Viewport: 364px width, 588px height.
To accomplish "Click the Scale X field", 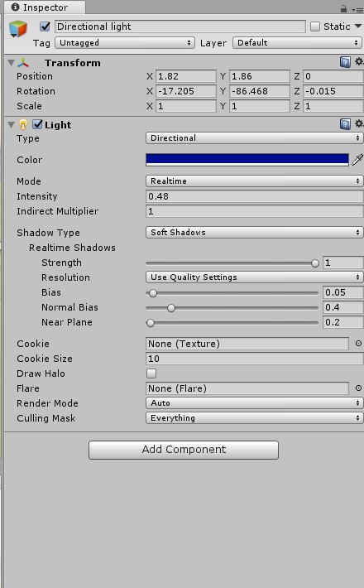I will coord(186,106).
